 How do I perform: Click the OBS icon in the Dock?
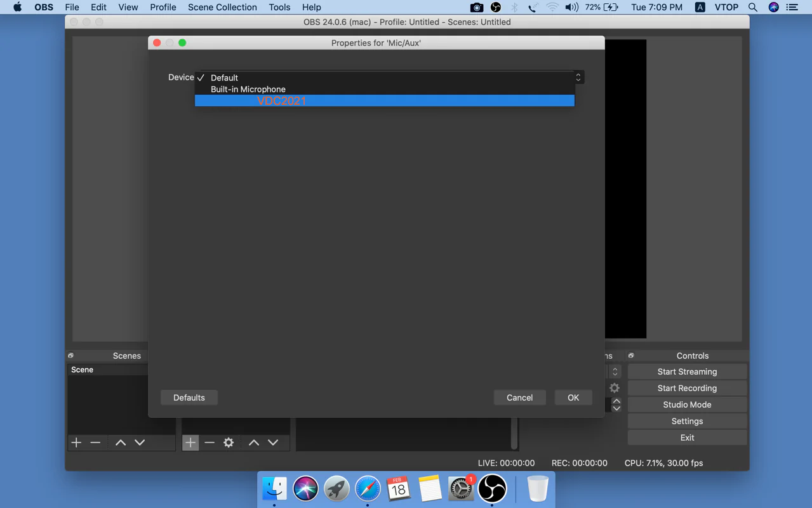(492, 489)
